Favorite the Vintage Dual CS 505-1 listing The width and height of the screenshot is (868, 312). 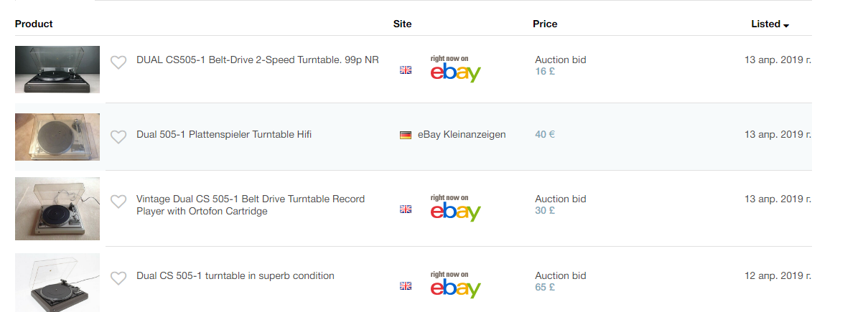(118, 202)
